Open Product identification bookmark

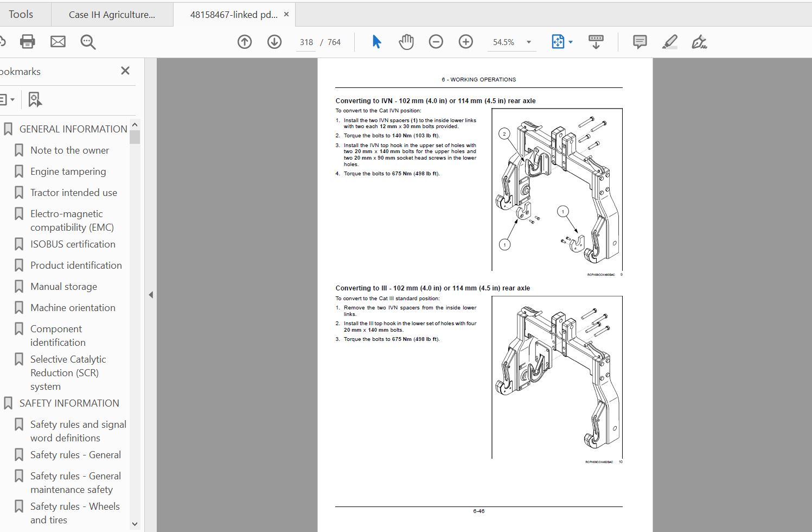coord(76,265)
